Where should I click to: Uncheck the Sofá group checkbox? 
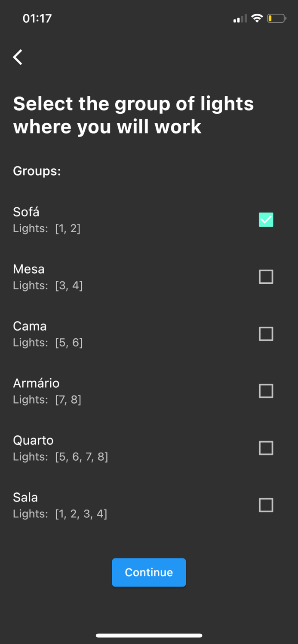pyautogui.click(x=266, y=219)
